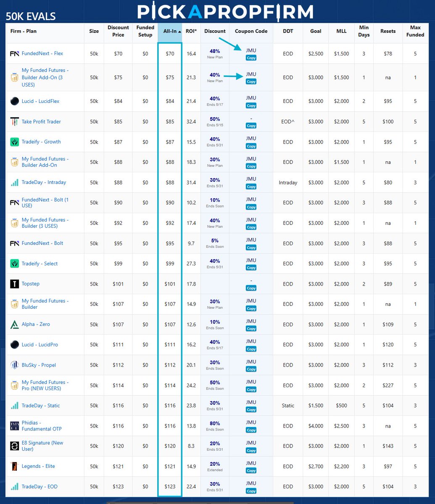
Task: Click the Phidias logo icon
Action: click(14, 426)
